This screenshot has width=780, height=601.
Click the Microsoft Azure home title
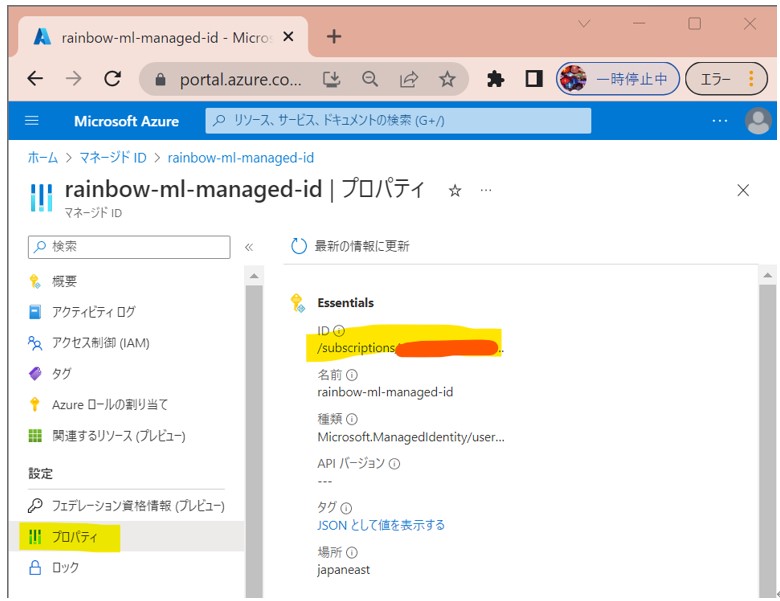pos(126,121)
